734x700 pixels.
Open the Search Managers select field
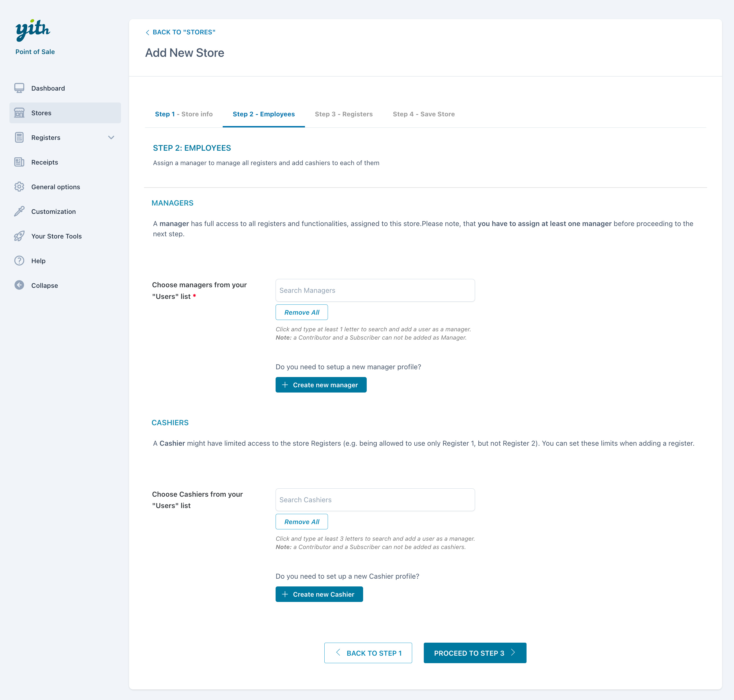(375, 290)
